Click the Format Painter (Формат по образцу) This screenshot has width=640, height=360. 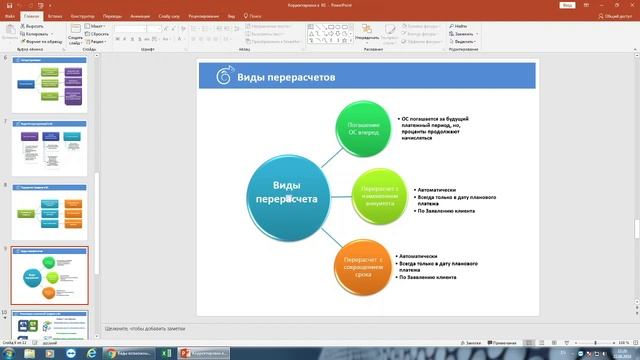(41, 42)
